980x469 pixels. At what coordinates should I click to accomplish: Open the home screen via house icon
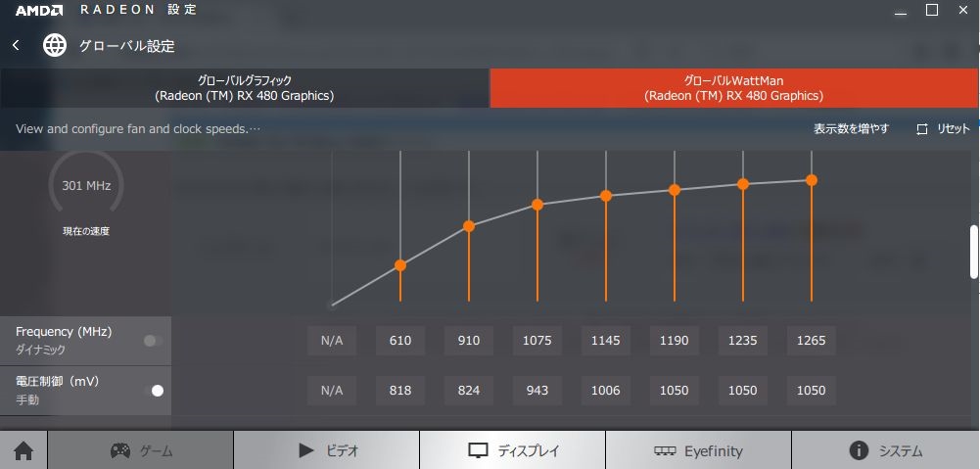pos(23,450)
